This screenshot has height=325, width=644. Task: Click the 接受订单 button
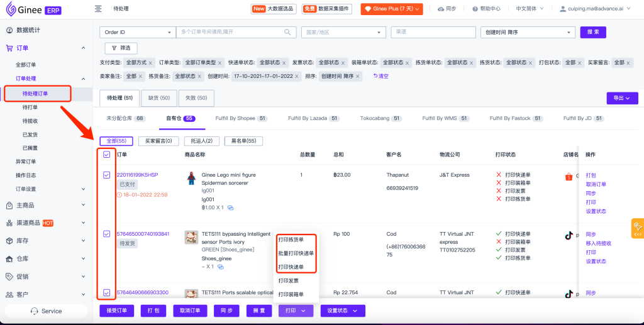coord(116,311)
